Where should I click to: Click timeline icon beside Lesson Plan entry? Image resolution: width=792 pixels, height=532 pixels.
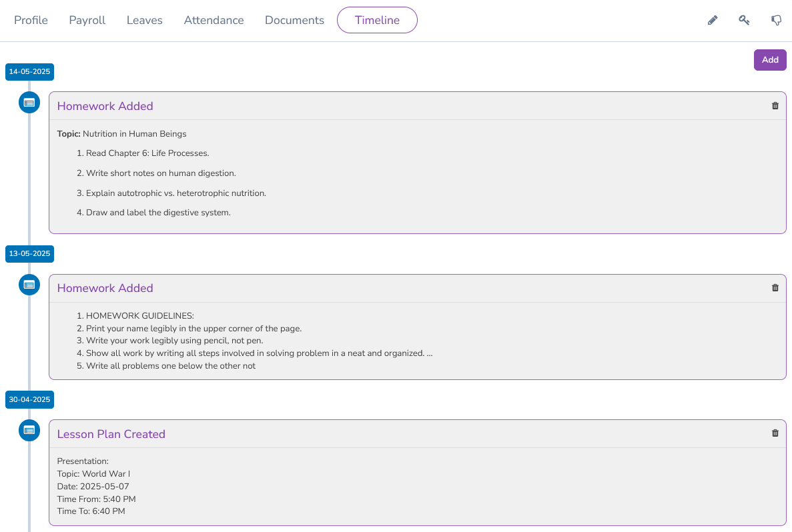(29, 430)
